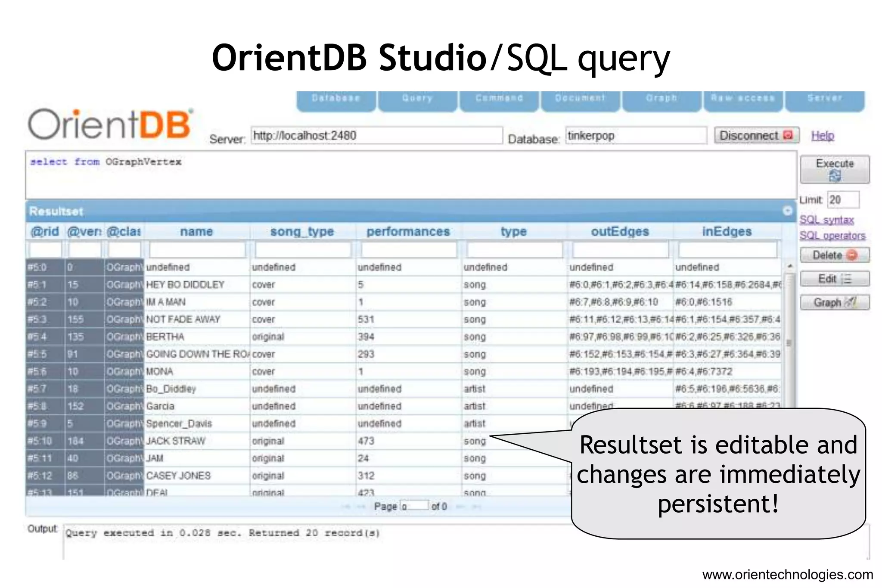Select the 'JAM' name cell
882x588 pixels.
[197, 458]
